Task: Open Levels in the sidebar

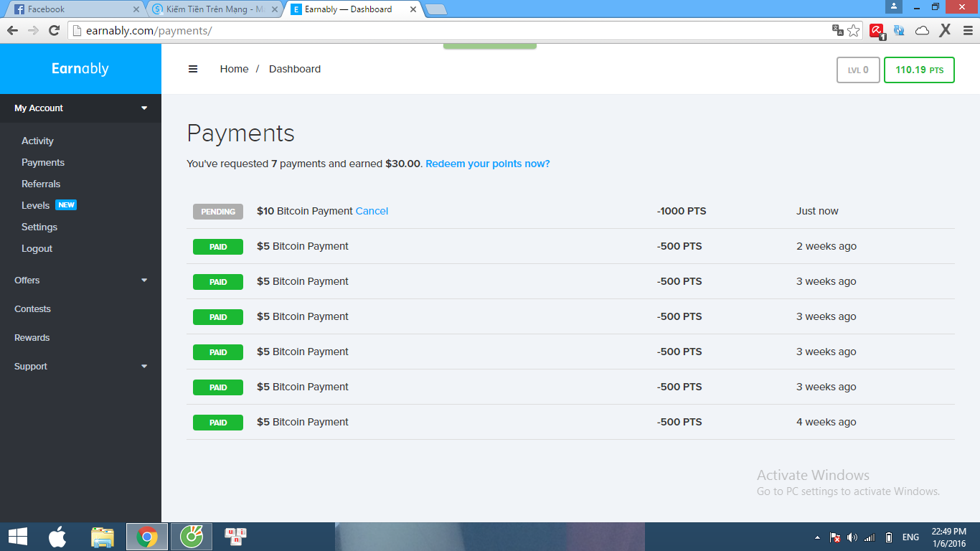Action: [x=36, y=205]
